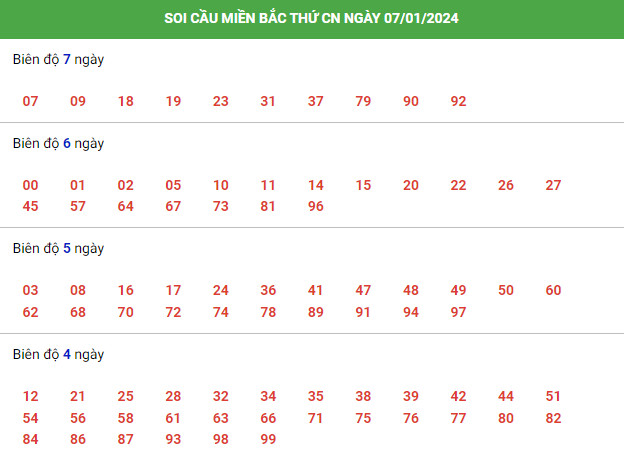This screenshot has width=624, height=459.
Task: Click the Biên độ 5 ngày heading
Action: tap(58, 249)
